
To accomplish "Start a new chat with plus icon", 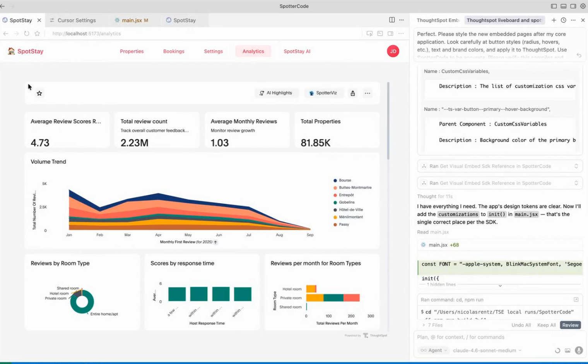I will pos(554,20).
